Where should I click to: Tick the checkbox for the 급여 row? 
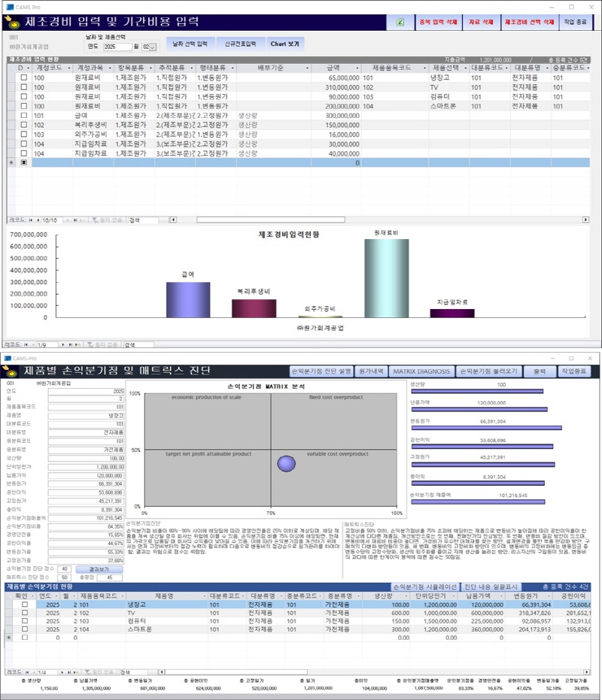tap(23, 116)
